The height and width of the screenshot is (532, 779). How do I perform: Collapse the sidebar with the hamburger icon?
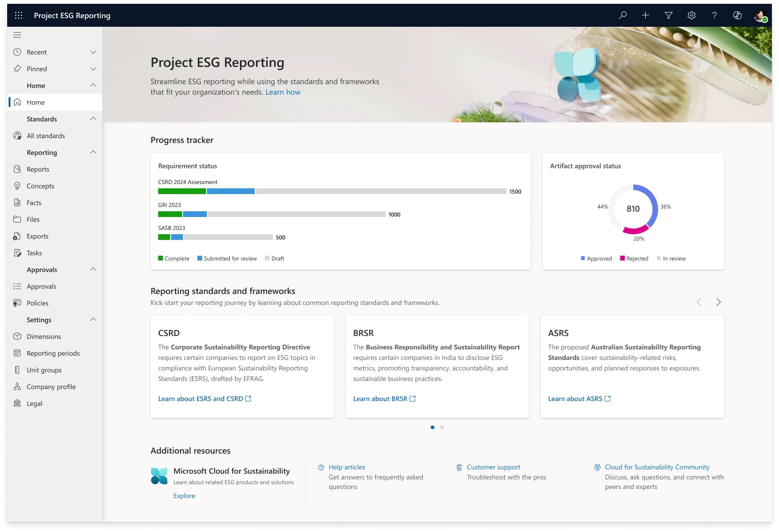coord(17,34)
